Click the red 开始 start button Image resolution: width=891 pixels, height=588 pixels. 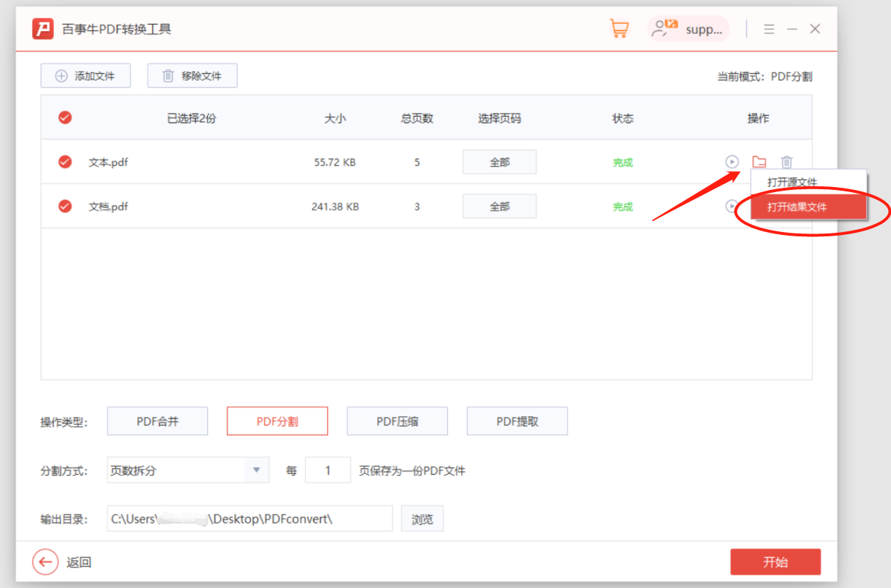point(776,562)
